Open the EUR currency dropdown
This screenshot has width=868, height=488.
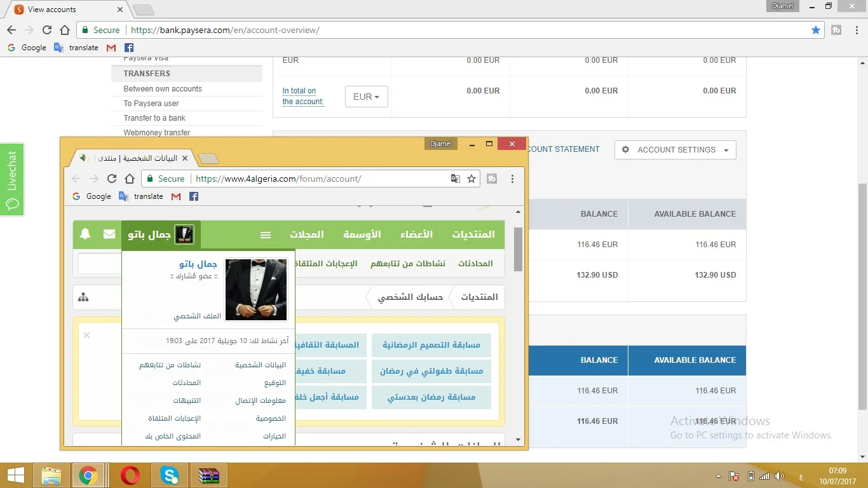[366, 97]
